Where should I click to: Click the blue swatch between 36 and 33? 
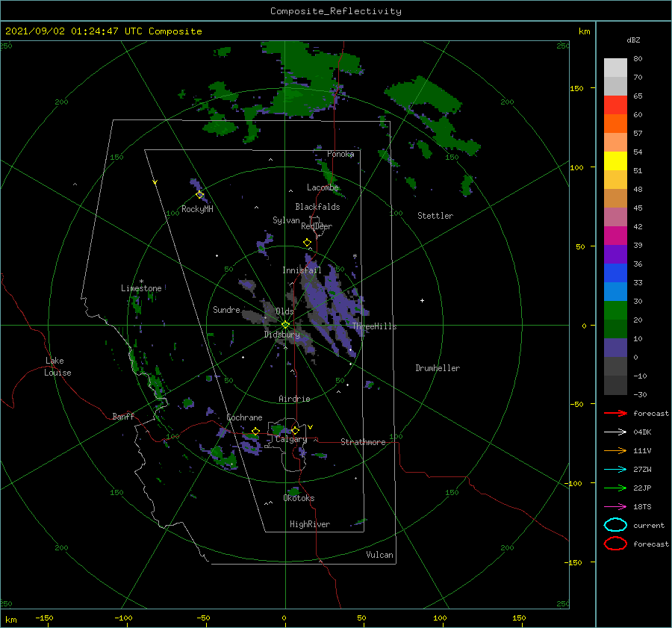point(615,273)
